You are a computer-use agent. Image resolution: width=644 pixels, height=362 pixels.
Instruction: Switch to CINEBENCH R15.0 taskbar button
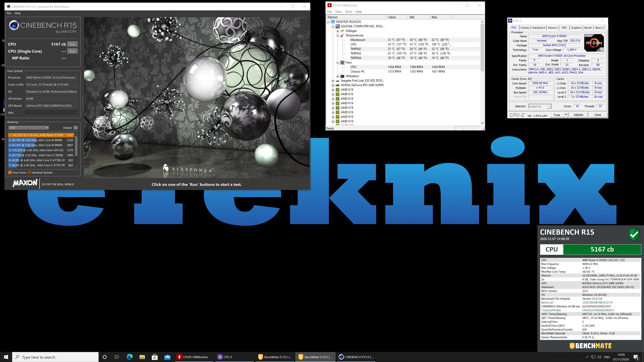pyautogui.click(x=356, y=357)
